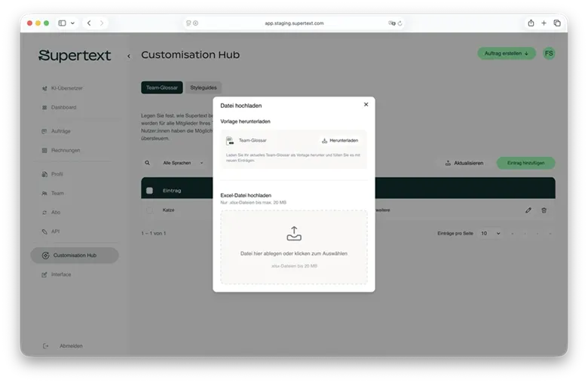This screenshot has width=588, height=383.
Task: Open the FS user avatar menu
Action: pyautogui.click(x=549, y=54)
